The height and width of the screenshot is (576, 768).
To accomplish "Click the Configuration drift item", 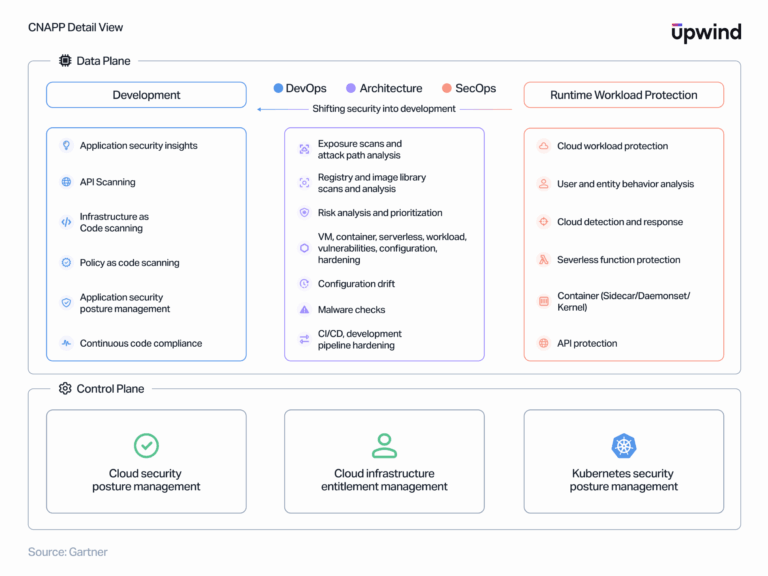I will [356, 284].
